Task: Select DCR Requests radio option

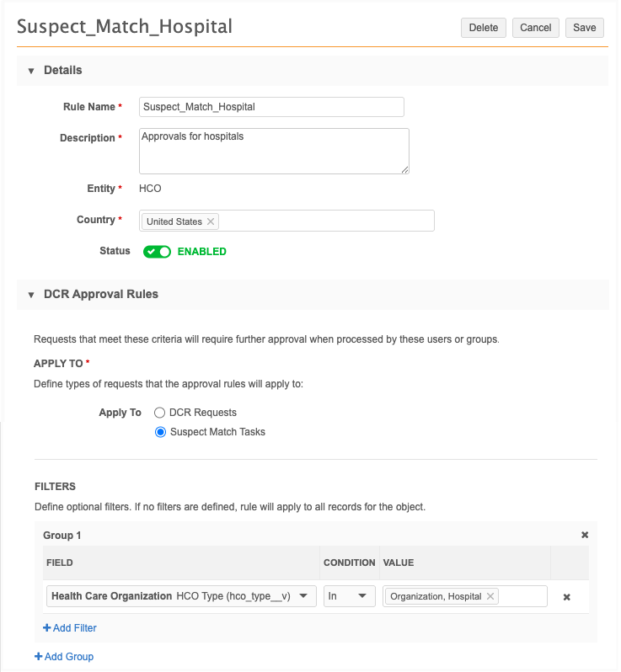Action: (160, 413)
